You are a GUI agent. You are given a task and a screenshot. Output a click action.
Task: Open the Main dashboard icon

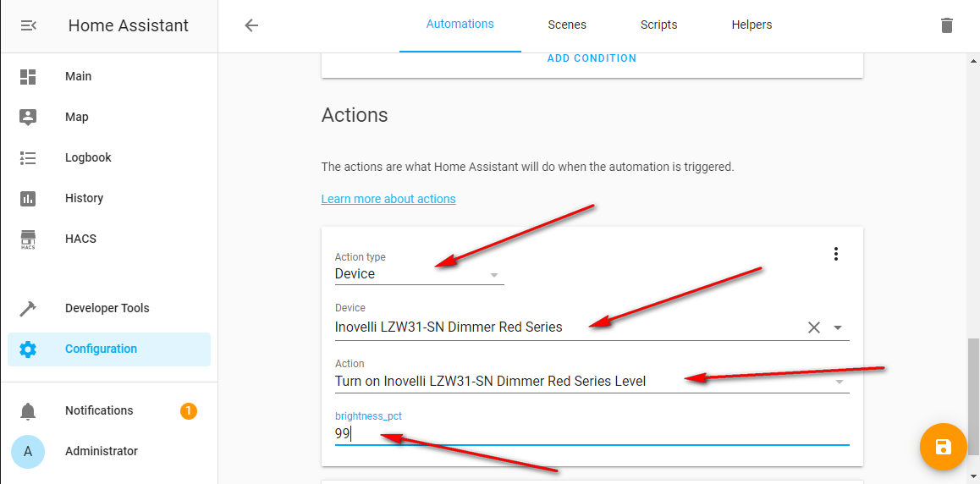click(28, 77)
